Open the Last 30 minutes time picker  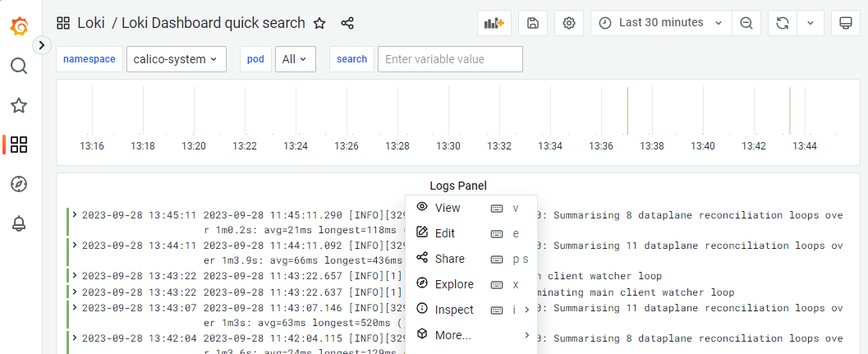pyautogui.click(x=661, y=23)
